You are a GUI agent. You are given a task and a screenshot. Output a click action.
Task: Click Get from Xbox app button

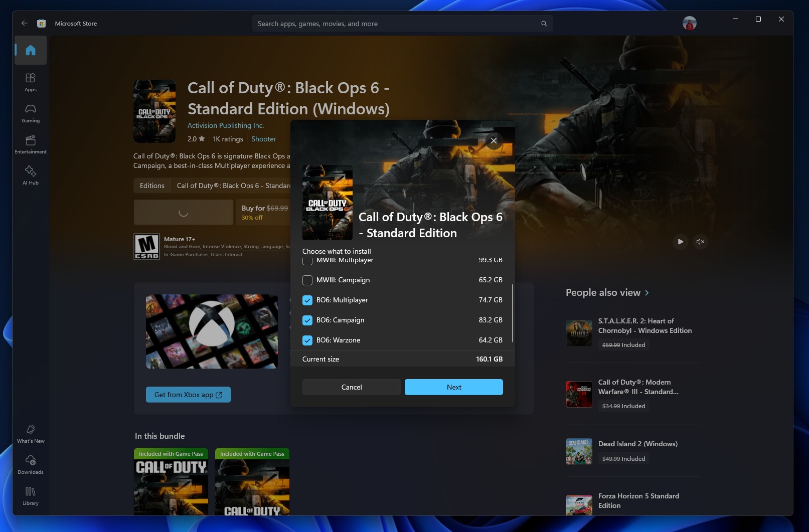[x=189, y=395]
